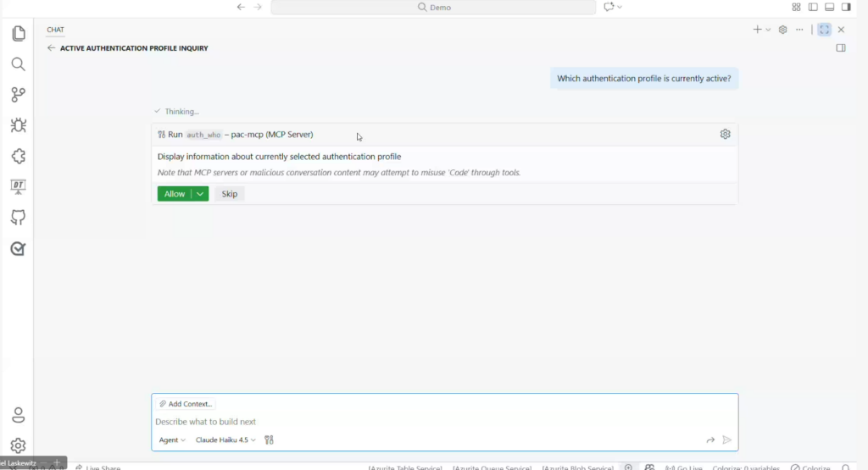The image size is (868, 470).
Task: Click the user message about authentication profile
Action: pos(644,79)
